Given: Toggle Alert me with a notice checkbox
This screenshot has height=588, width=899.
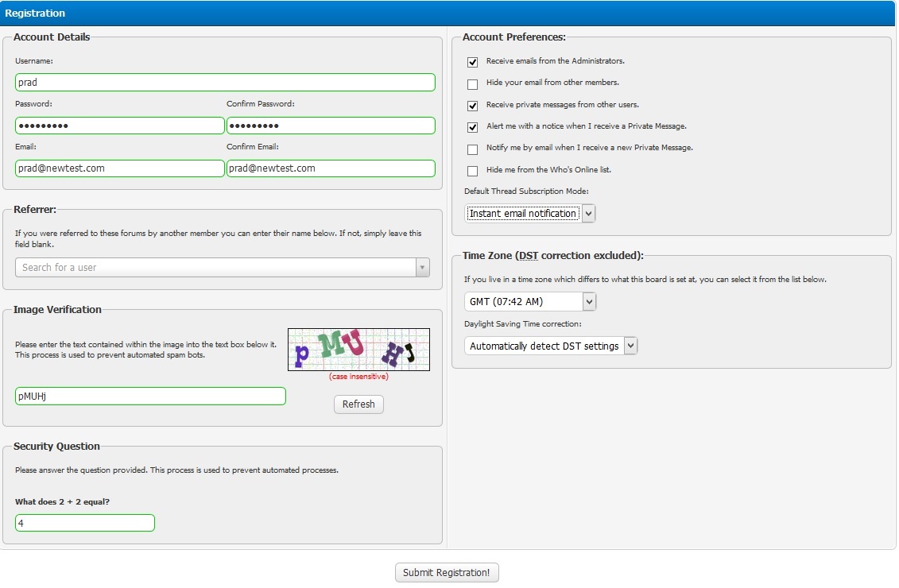Looking at the screenshot, I should (x=473, y=127).
